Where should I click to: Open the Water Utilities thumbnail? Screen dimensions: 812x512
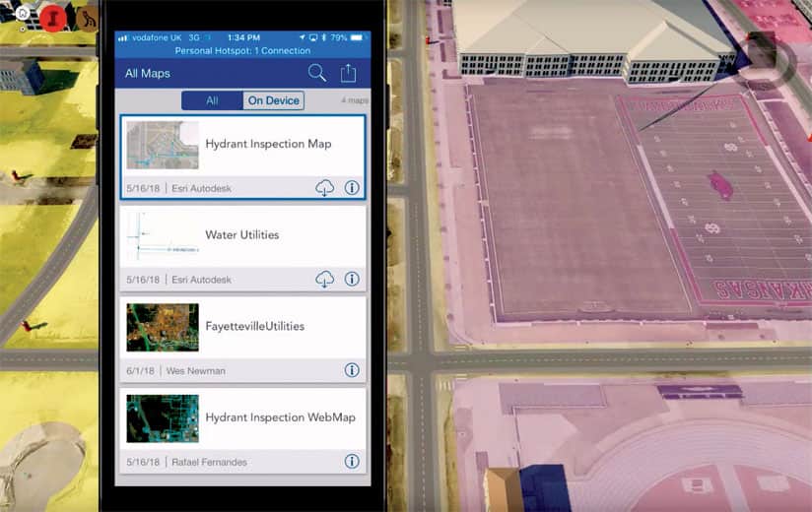pos(163,236)
